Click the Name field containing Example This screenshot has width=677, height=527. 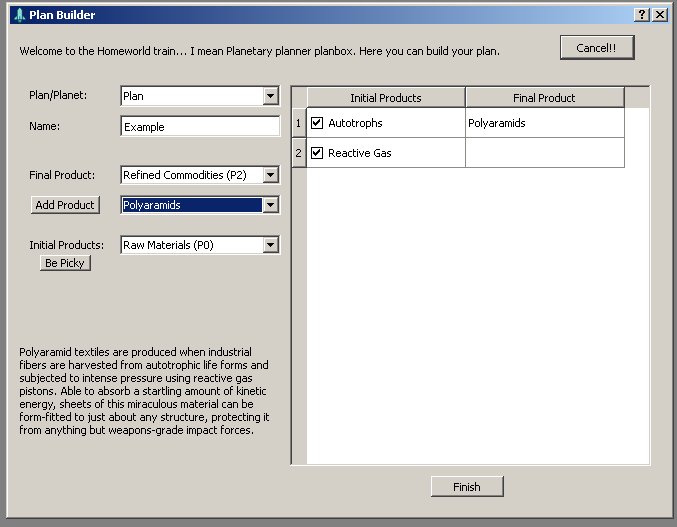[200, 126]
